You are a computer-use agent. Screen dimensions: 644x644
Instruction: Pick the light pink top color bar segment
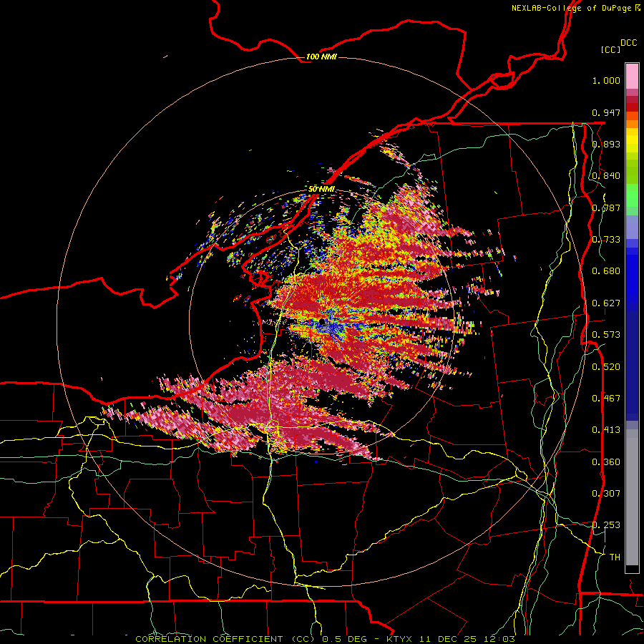coord(632,77)
